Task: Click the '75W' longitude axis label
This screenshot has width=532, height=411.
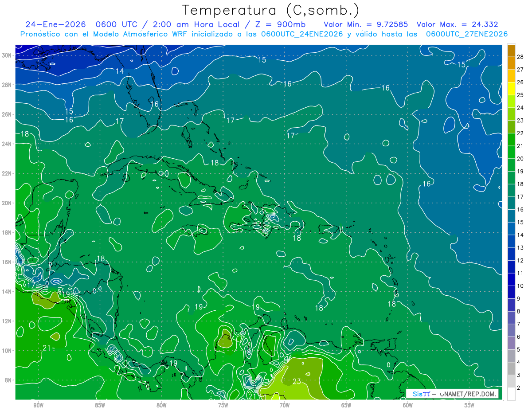Action: click(x=223, y=405)
